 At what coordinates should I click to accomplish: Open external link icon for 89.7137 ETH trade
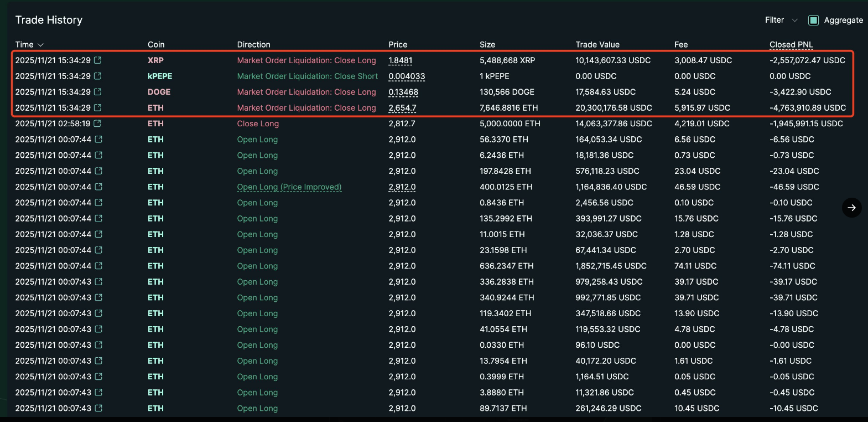pos(98,408)
